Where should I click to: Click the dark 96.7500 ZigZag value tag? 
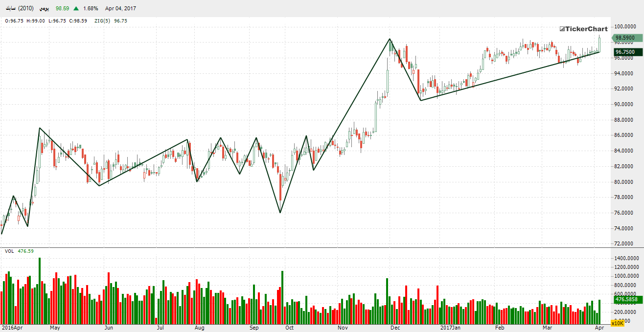coord(625,52)
